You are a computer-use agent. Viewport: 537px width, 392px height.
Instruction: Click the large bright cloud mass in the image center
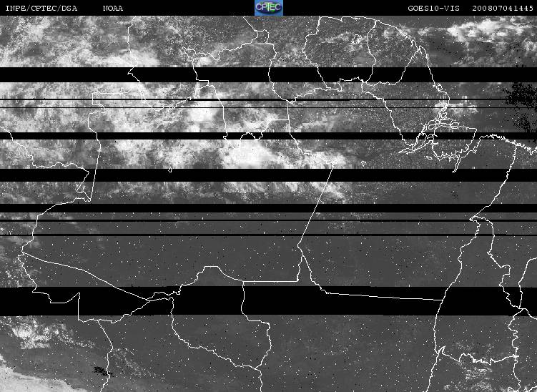click(248, 155)
